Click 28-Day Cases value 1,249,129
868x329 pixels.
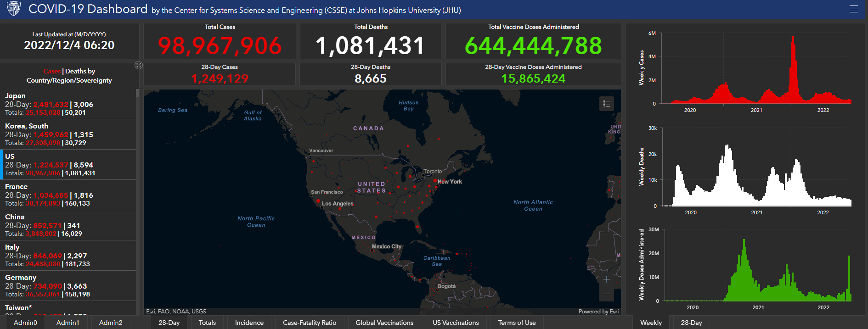point(220,78)
